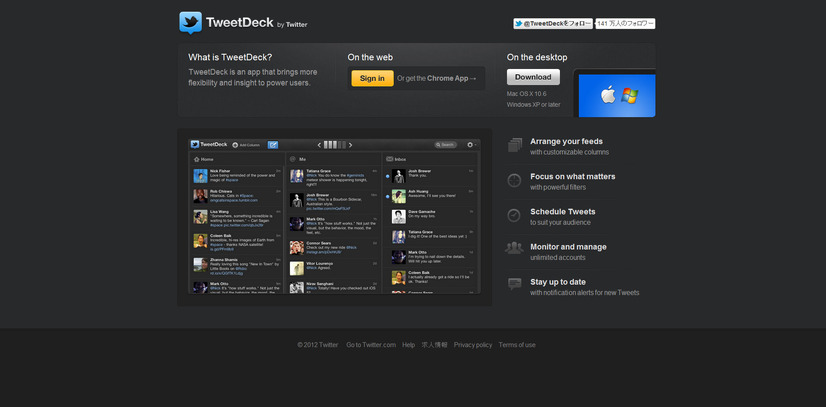Click the 'On the web' heading
Screen dimensions: 826x407
click(x=370, y=57)
